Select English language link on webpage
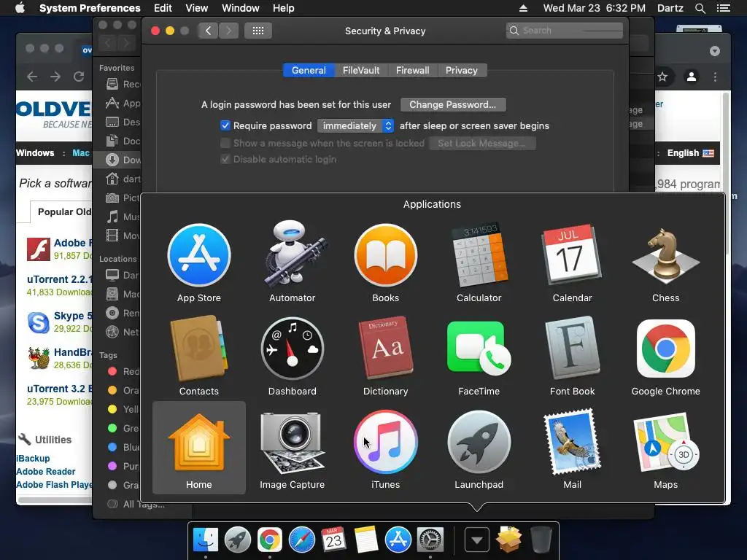 [690, 153]
